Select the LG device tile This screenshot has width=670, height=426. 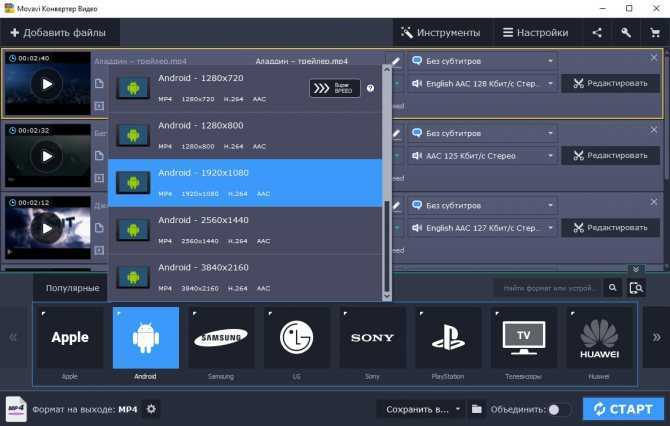[x=297, y=337]
